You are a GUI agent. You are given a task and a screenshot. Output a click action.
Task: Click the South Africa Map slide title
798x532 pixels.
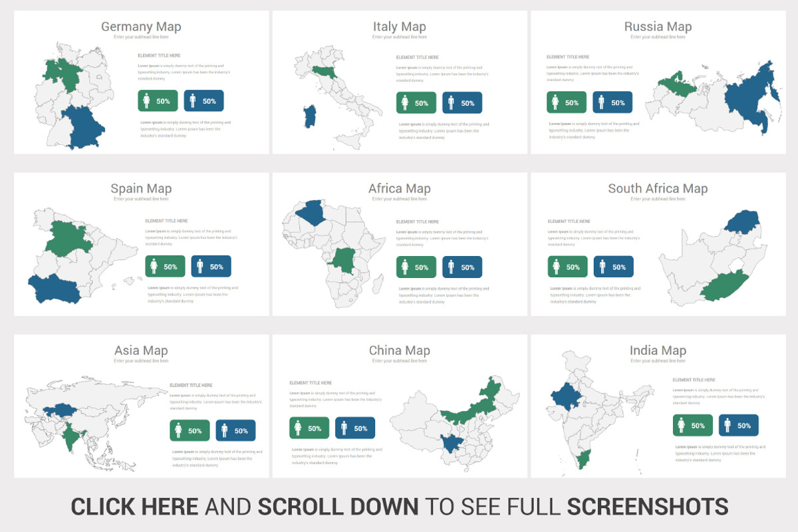[x=658, y=189]
